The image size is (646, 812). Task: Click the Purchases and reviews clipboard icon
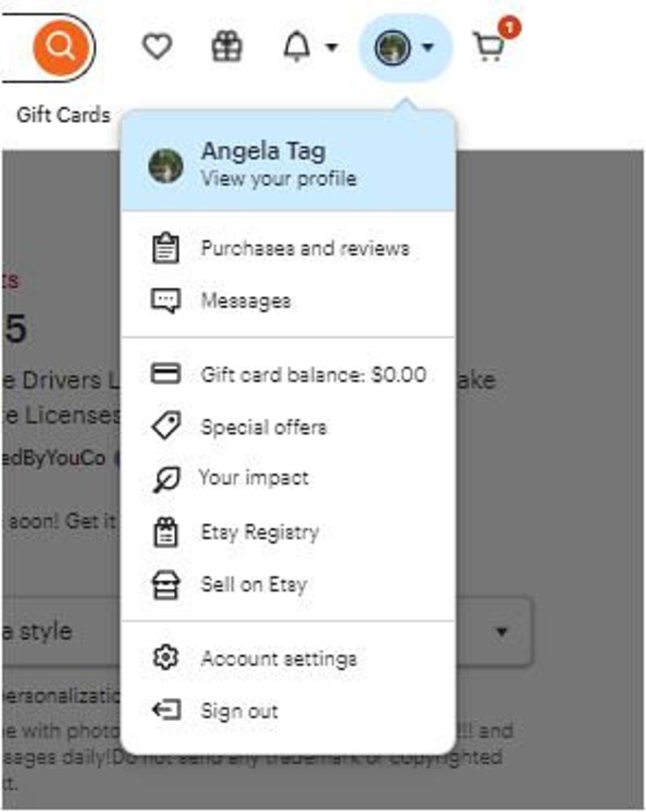pyautogui.click(x=166, y=248)
